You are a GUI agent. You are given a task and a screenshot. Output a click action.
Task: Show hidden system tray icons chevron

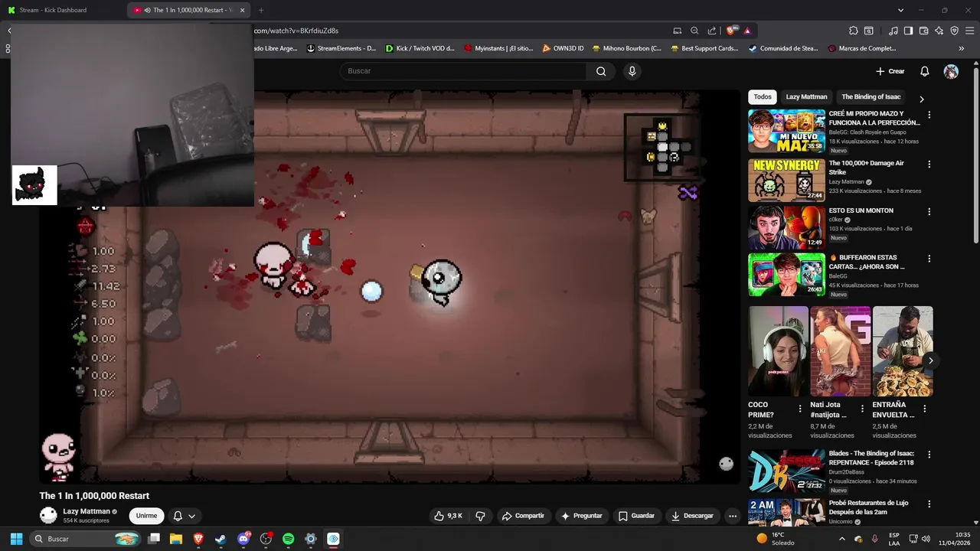(x=841, y=539)
